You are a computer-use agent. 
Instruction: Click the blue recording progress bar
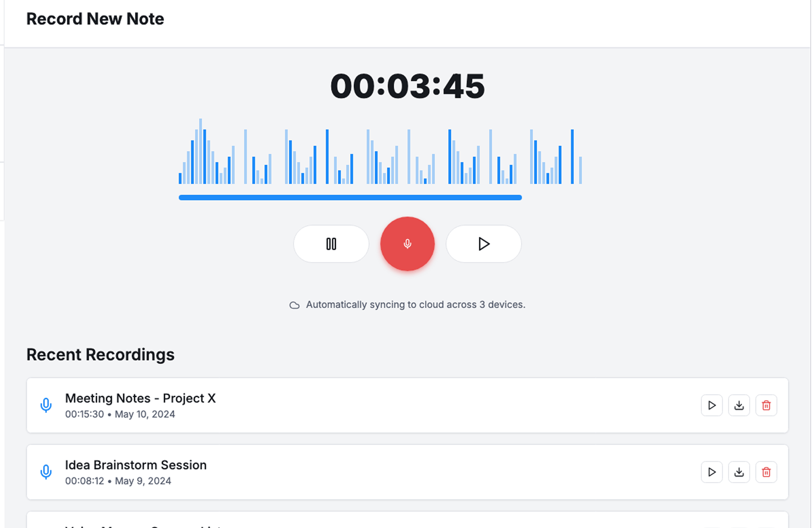[350, 198]
